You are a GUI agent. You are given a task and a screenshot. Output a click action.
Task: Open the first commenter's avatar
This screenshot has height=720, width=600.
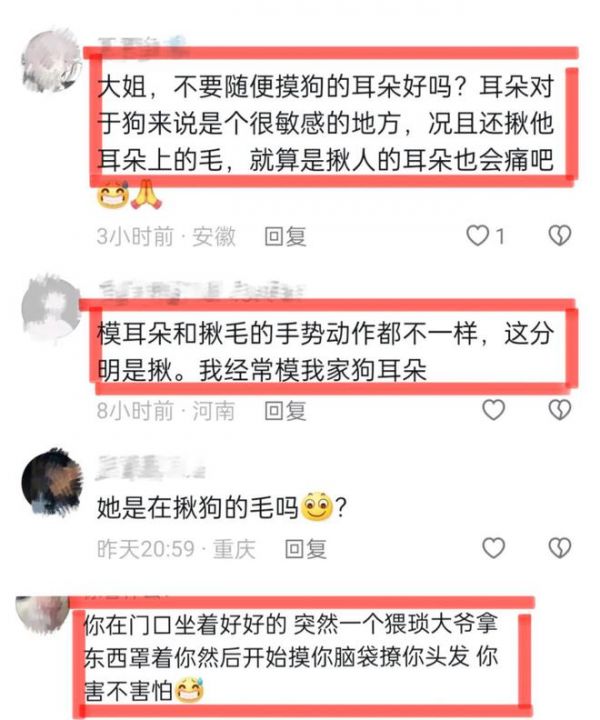(51, 61)
